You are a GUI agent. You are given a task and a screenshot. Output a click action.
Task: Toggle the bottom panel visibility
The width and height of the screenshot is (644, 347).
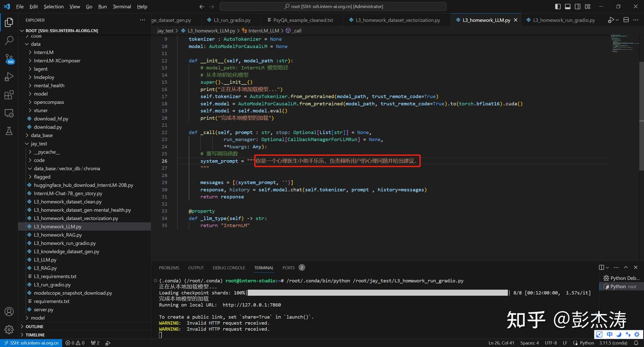click(568, 7)
